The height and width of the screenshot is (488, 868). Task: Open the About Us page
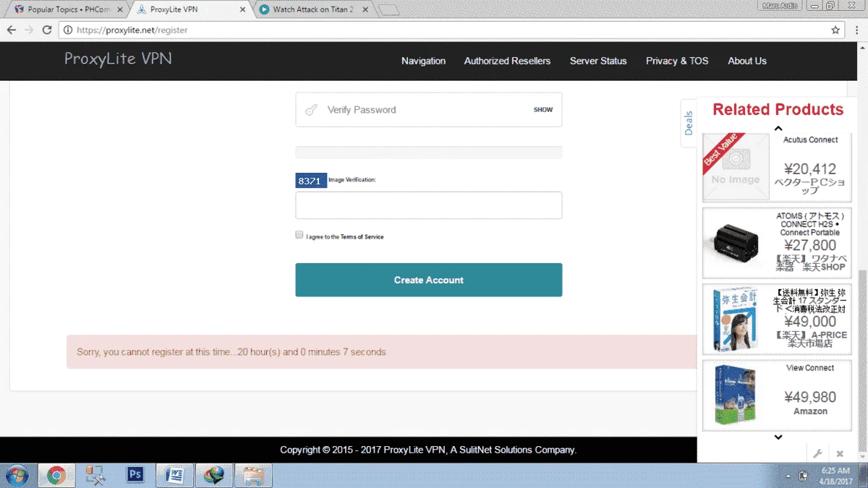point(746,61)
